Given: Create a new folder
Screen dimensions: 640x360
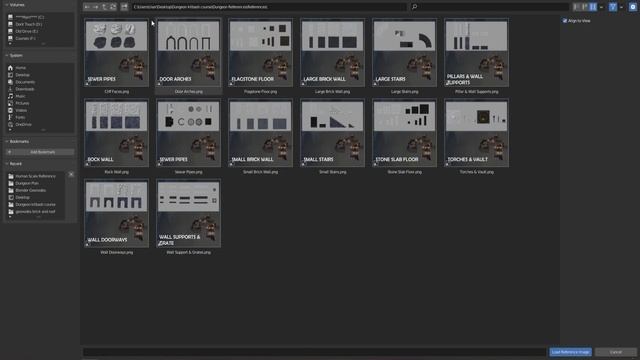Looking at the screenshot, I should [124, 7].
